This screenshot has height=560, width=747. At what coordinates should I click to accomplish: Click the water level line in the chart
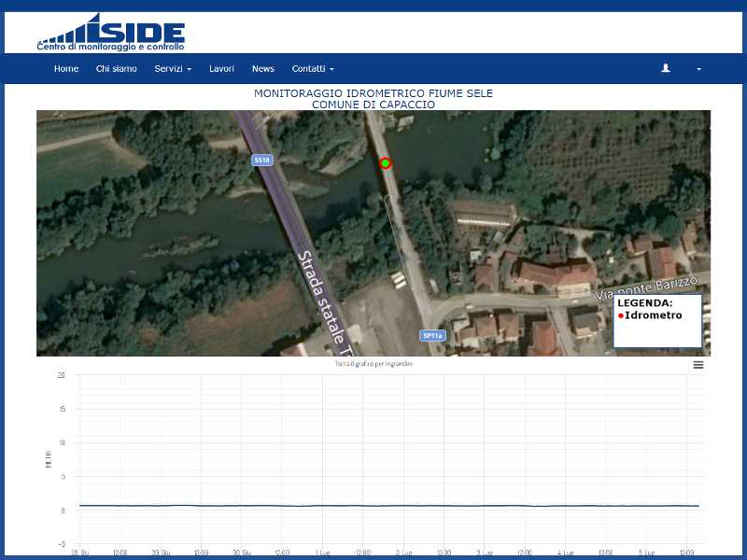click(389, 506)
